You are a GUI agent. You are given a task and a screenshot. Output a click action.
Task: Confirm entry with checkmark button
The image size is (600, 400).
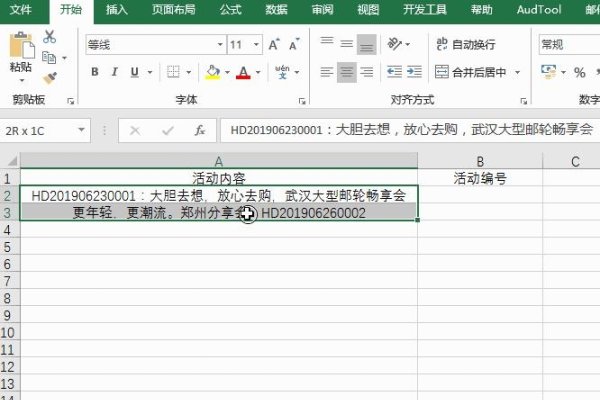coord(168,131)
